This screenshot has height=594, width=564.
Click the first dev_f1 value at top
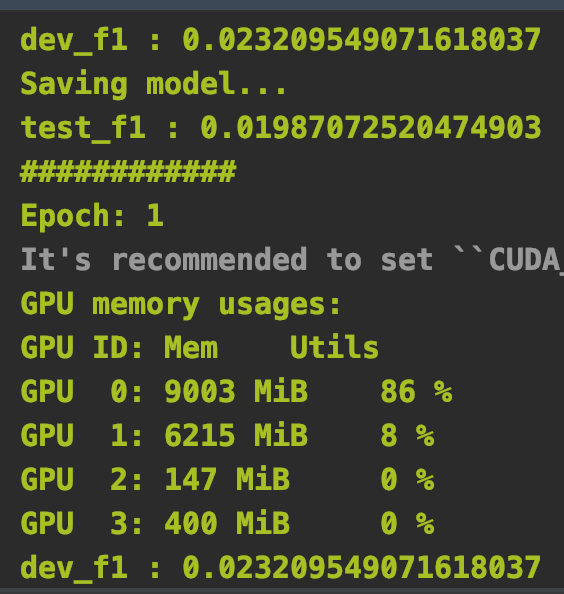click(361, 39)
